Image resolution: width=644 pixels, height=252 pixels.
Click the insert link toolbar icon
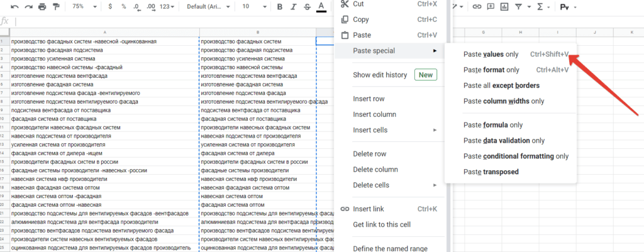[477, 6]
